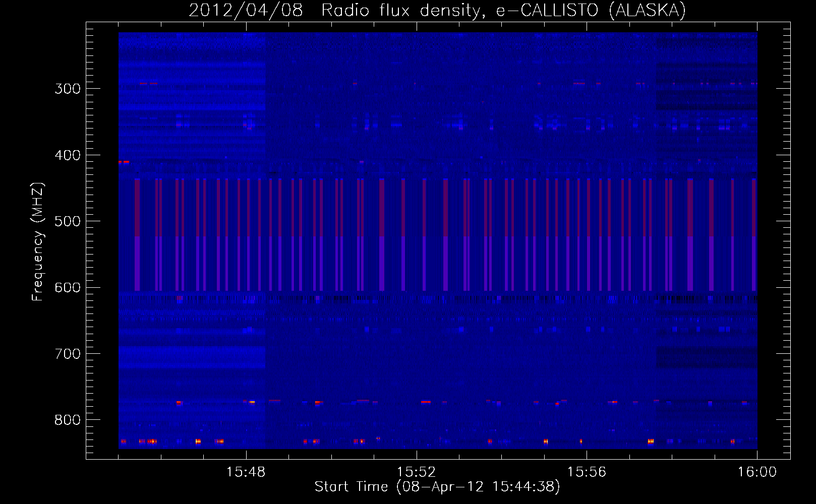Click the 600 frequency tick label
Screen dimensions: 816x504
click(68, 288)
